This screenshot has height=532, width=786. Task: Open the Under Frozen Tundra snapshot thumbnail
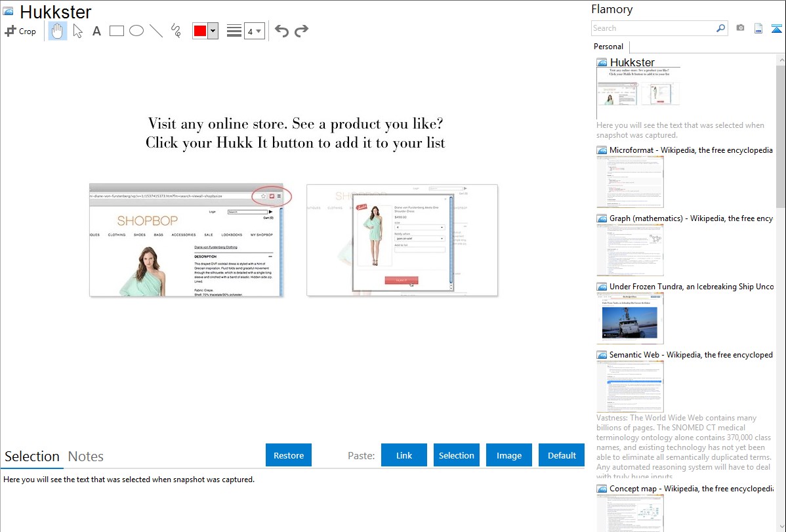click(x=630, y=318)
